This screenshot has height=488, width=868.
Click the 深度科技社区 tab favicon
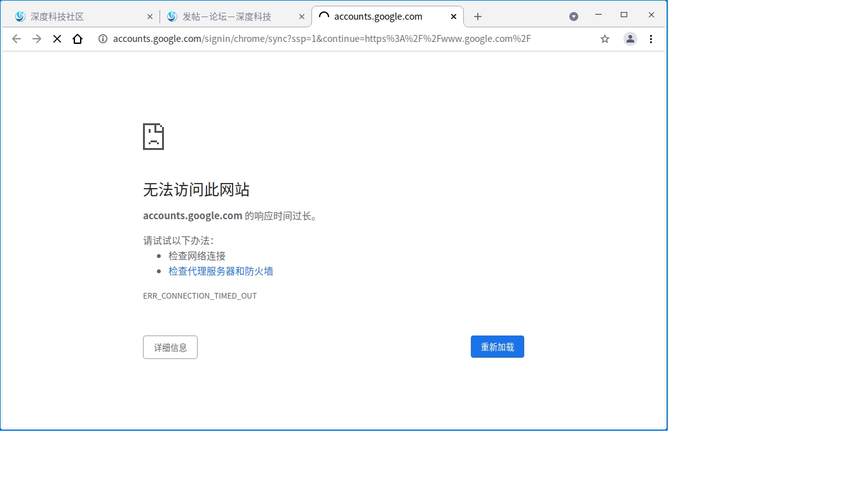pyautogui.click(x=20, y=17)
